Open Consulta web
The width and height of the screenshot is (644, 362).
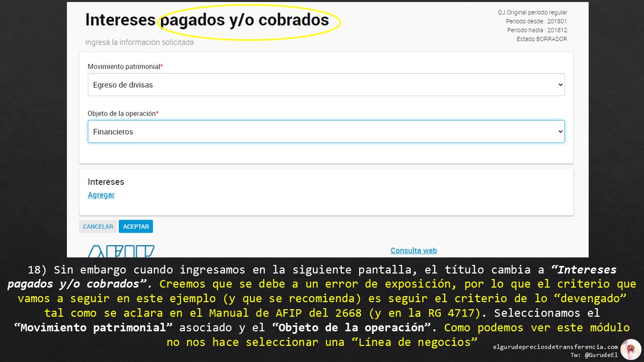click(x=414, y=250)
